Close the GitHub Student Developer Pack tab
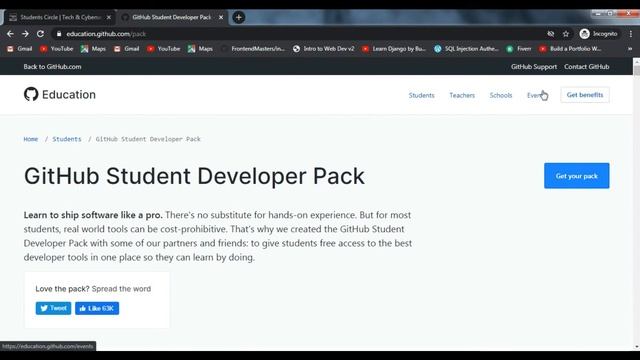Viewport: 640px width, 360px height. 221,17
